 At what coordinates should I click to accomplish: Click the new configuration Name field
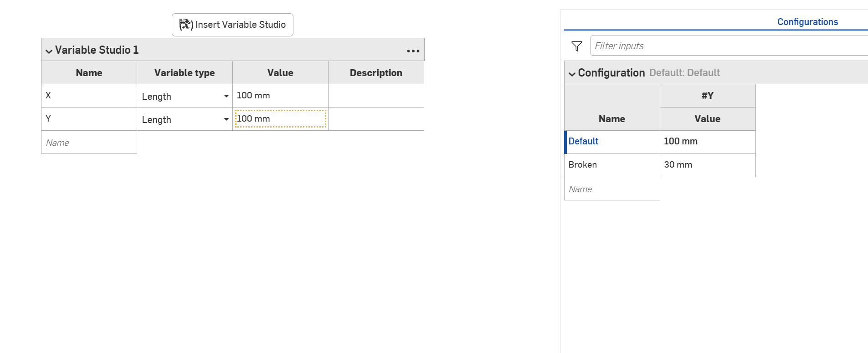click(x=611, y=189)
